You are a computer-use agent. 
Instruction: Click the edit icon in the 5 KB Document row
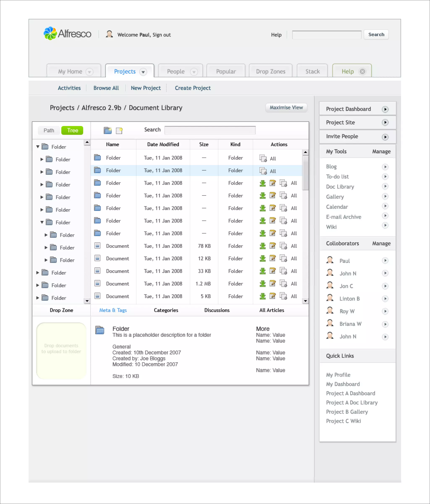click(x=273, y=296)
